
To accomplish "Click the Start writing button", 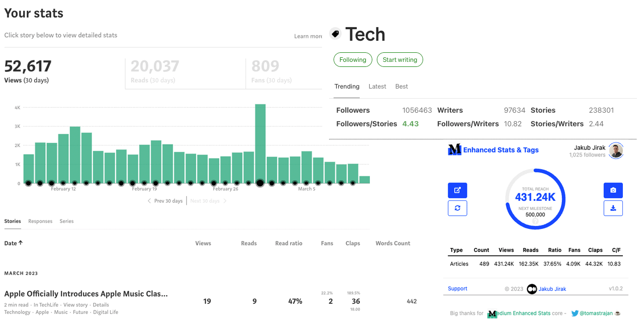I will pyautogui.click(x=400, y=59).
